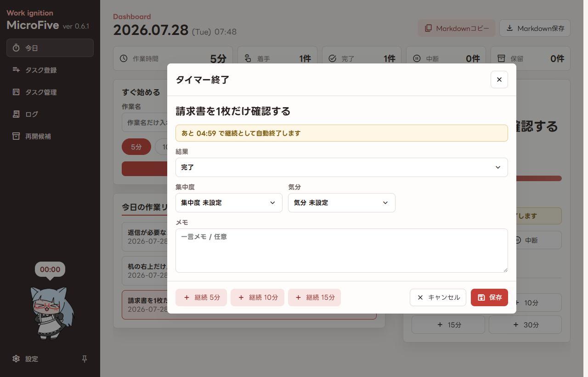The image size is (588, 377).
Task: Click the clock icon in 作業時間 card
Action: 124,58
